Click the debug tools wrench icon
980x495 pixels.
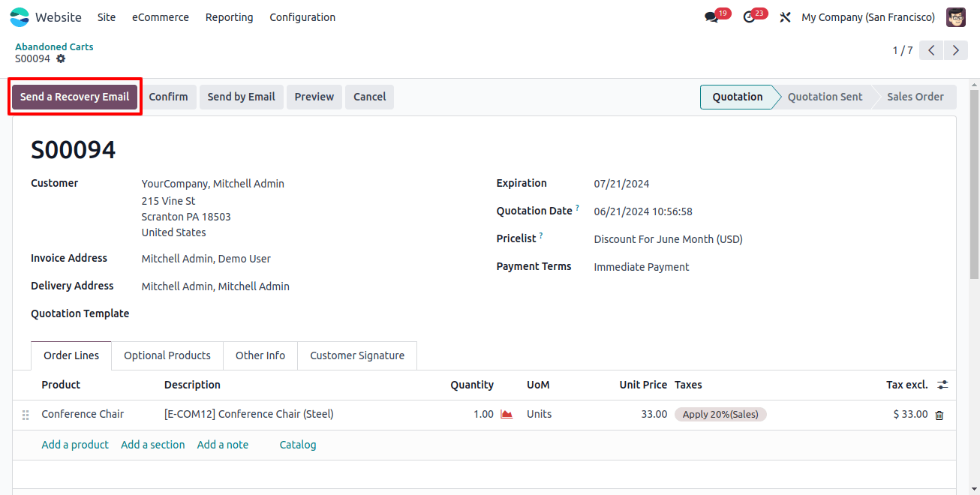coord(786,17)
